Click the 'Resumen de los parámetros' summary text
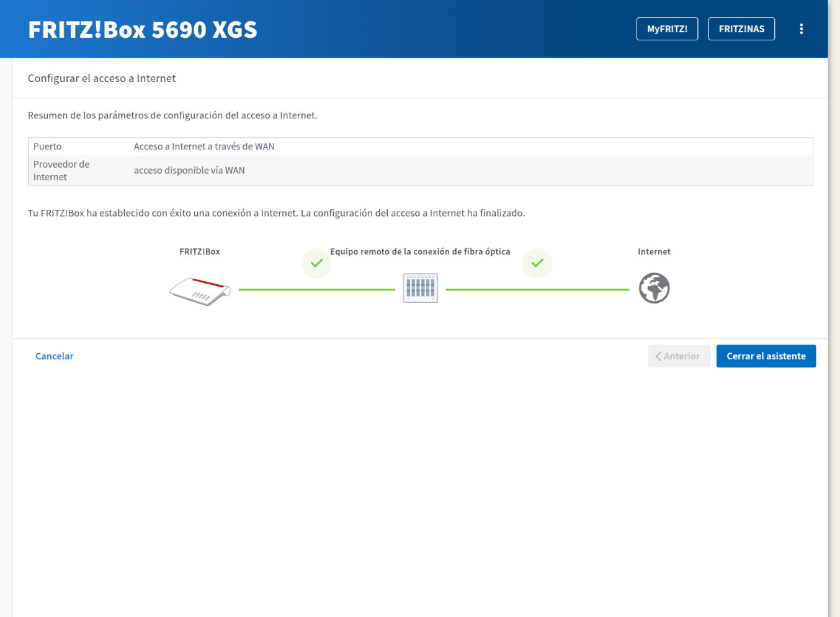This screenshot has height=617, width=840. pyautogui.click(x=172, y=115)
